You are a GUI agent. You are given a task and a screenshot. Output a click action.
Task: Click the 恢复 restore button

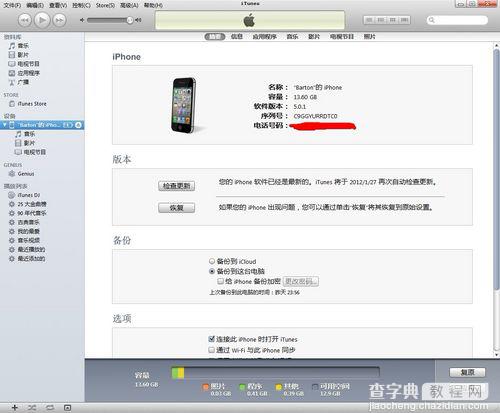point(176,208)
